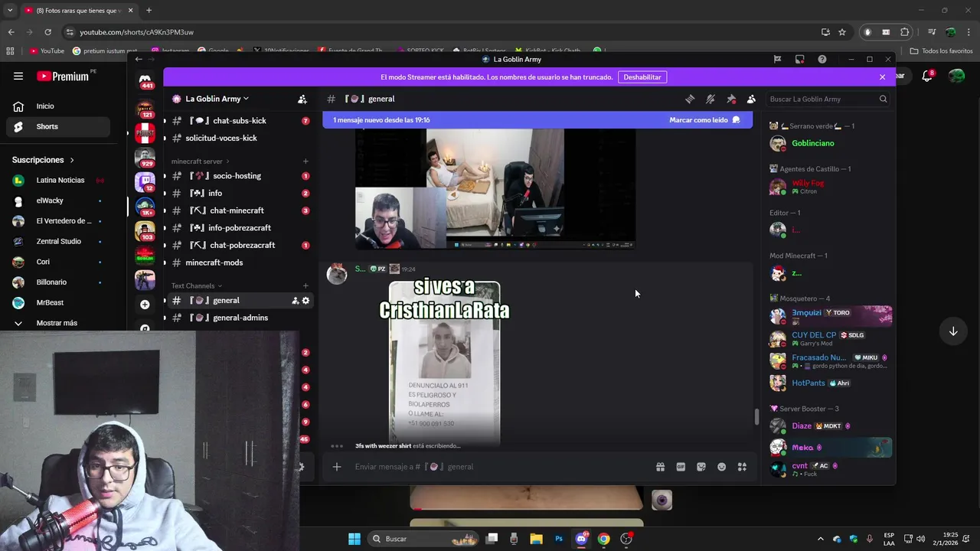Click next Short down arrow button
The image size is (980, 551).
[x=953, y=331]
